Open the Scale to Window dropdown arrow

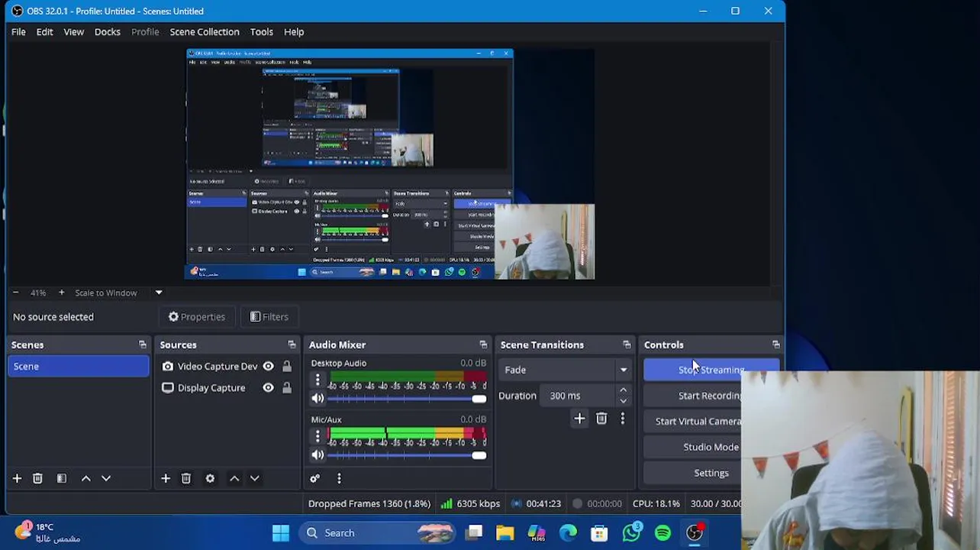pos(159,293)
